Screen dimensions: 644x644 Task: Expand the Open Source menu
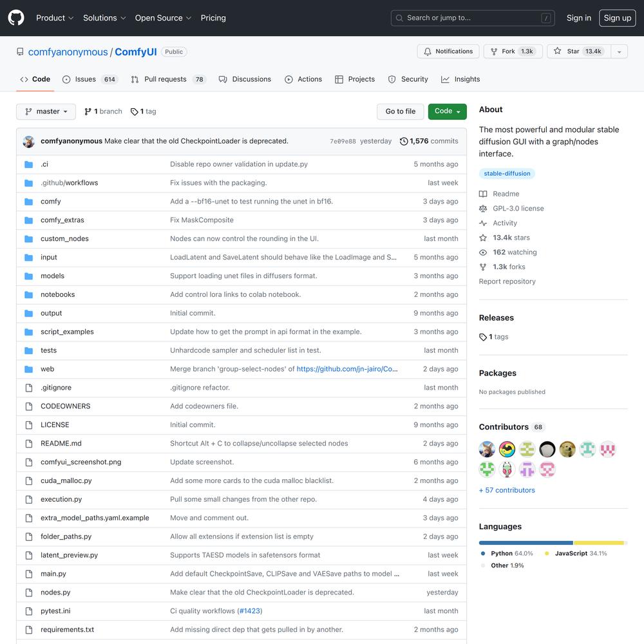pyautogui.click(x=163, y=18)
